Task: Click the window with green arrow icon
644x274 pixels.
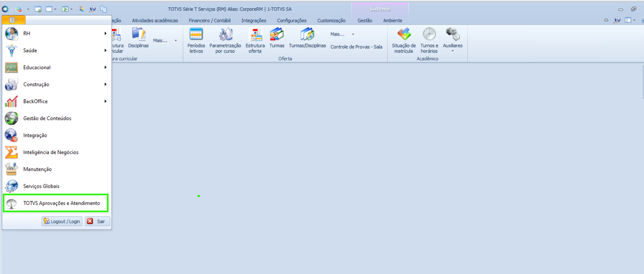Action: [38, 9]
